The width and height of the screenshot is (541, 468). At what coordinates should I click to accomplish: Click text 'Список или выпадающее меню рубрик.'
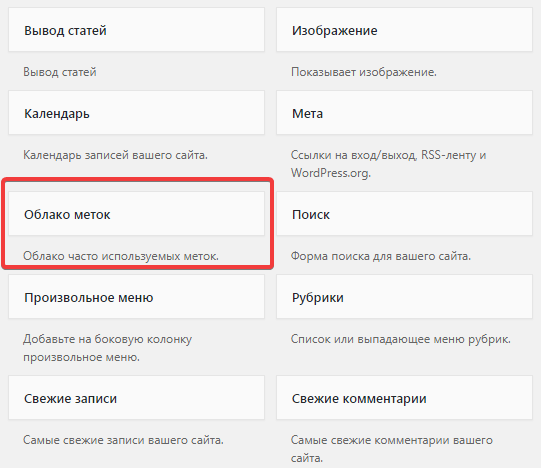401,339
